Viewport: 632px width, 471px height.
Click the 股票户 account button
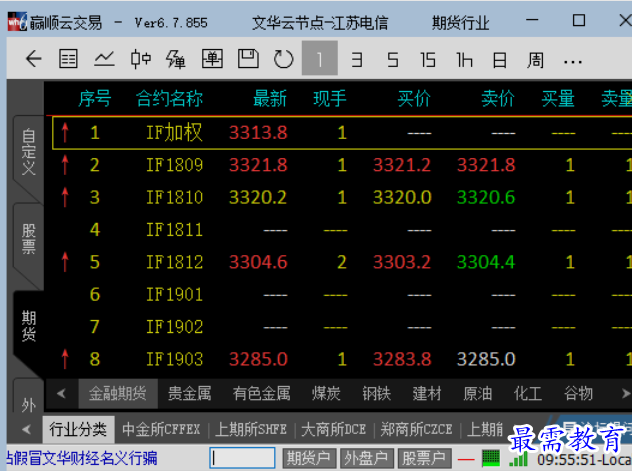424,459
